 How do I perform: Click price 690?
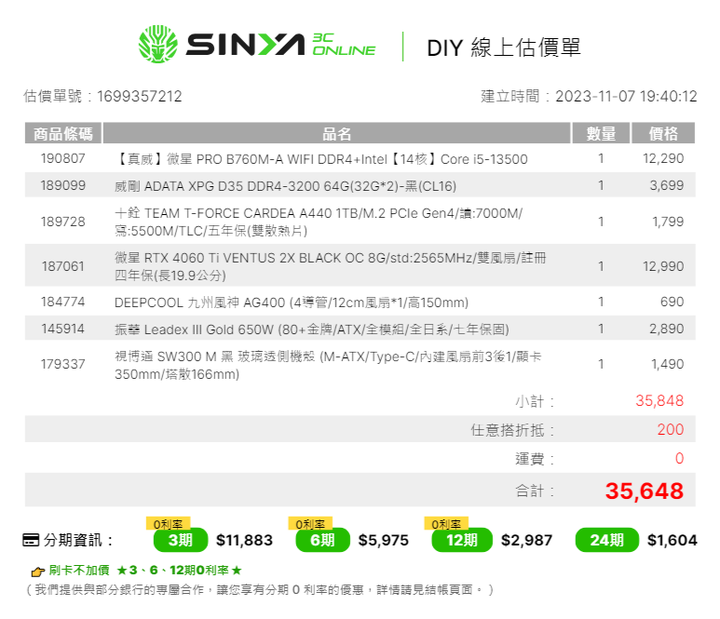click(672, 302)
